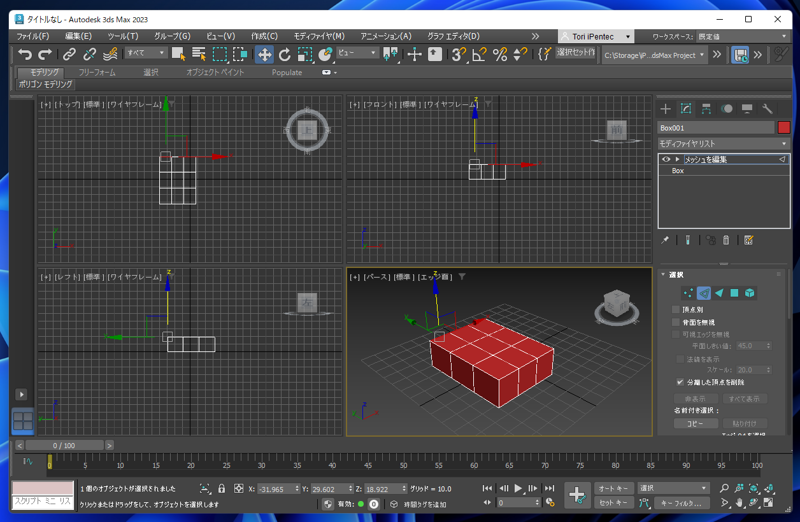Open the Utilities wrench tab in the command panel
This screenshot has height=522, width=800.
(767, 109)
